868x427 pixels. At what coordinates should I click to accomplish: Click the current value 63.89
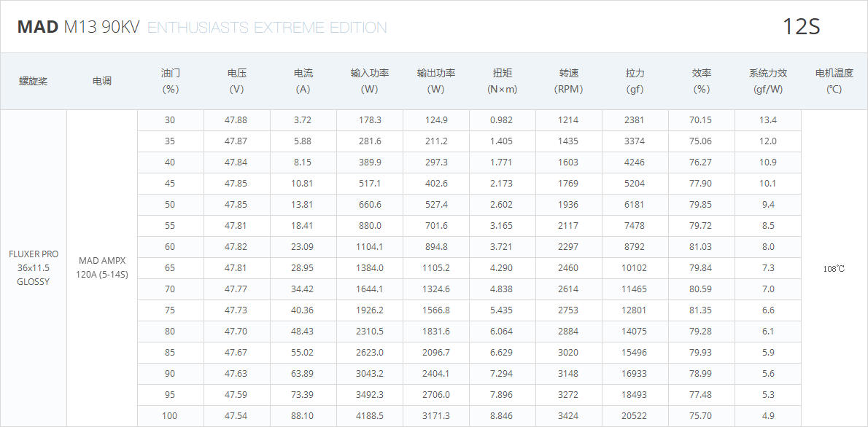[x=303, y=373]
